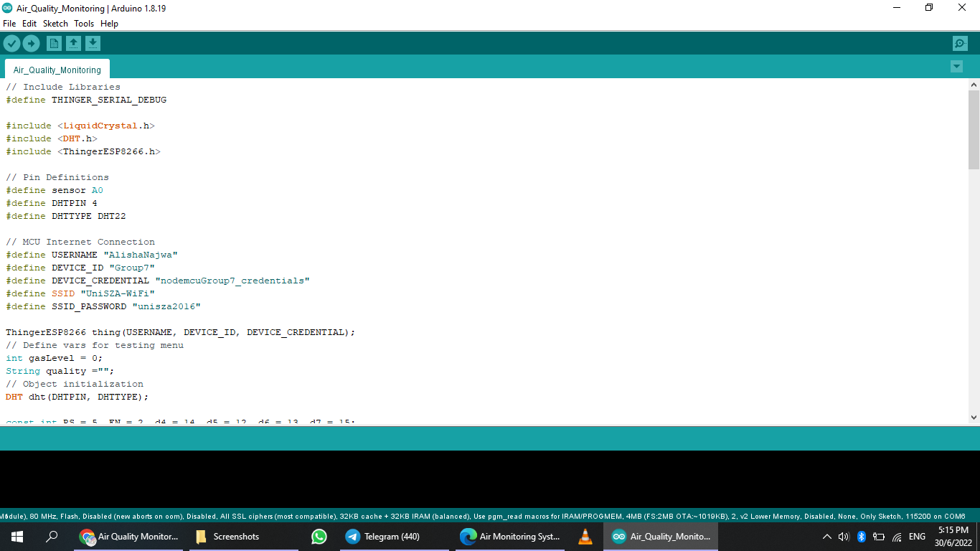This screenshot has width=980, height=551.
Task: Open VLC media player from taskbar
Action: [x=585, y=537]
